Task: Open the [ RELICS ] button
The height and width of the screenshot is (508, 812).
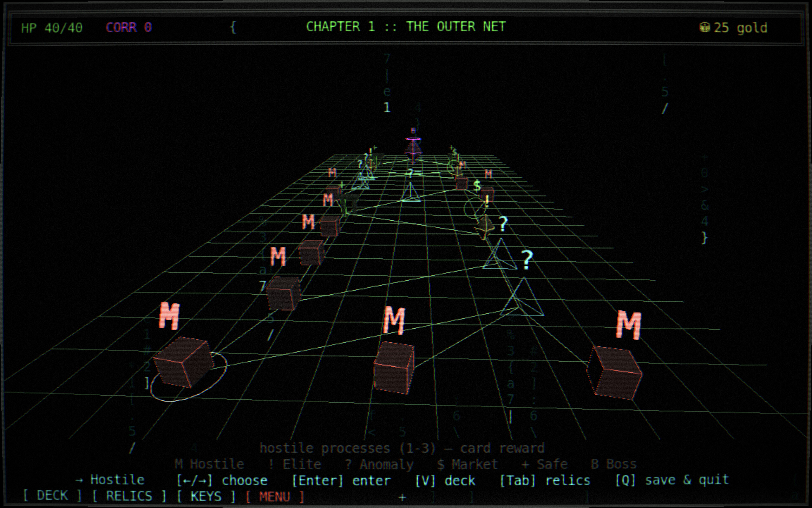Action: (x=129, y=496)
